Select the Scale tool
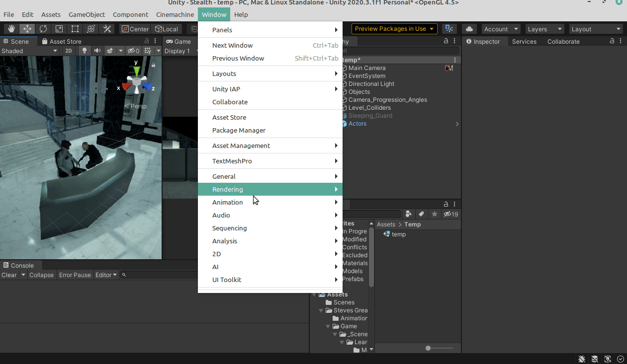The height and width of the screenshot is (364, 627). point(59,29)
